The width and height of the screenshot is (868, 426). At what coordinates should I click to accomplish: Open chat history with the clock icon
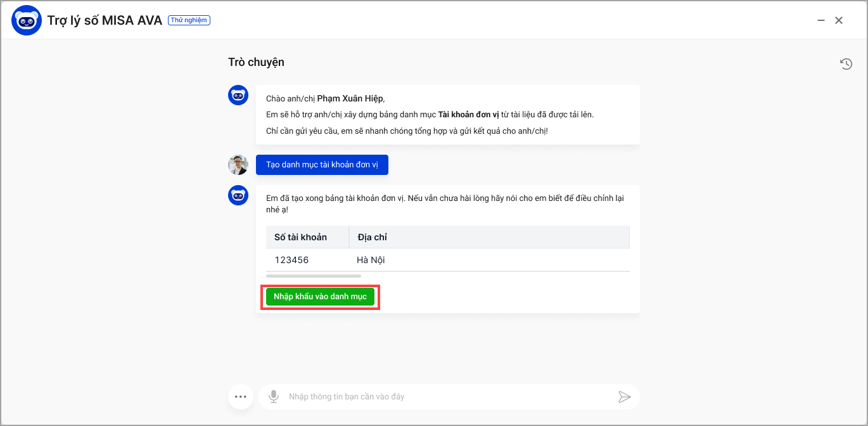(x=846, y=63)
